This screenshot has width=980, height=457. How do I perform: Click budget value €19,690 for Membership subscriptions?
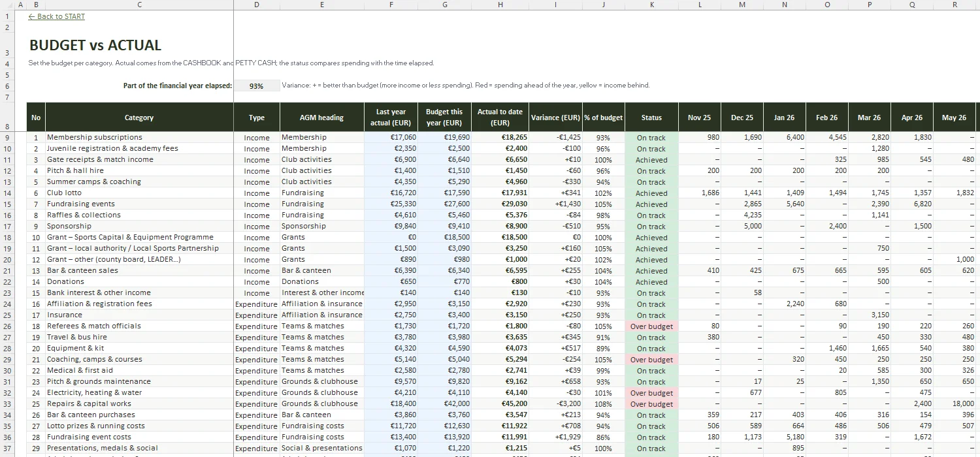(444, 137)
